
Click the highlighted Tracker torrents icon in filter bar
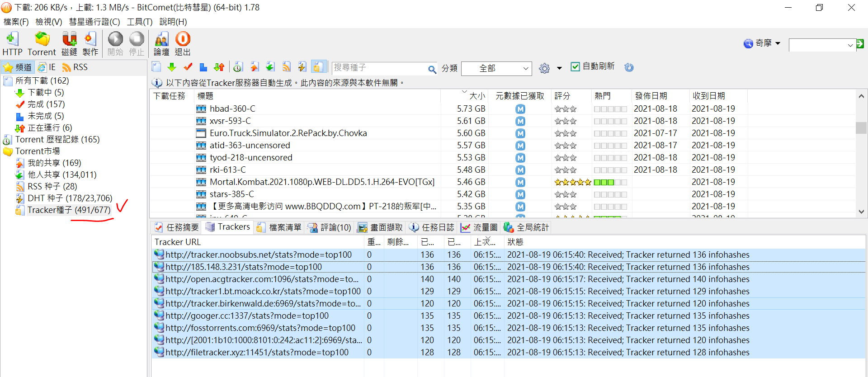pos(318,67)
